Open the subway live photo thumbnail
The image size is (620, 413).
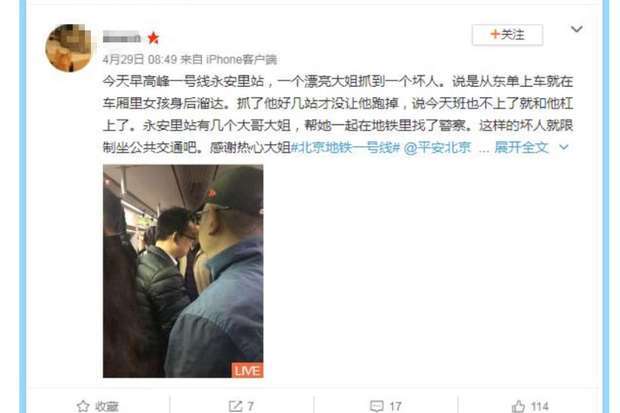coord(183,271)
